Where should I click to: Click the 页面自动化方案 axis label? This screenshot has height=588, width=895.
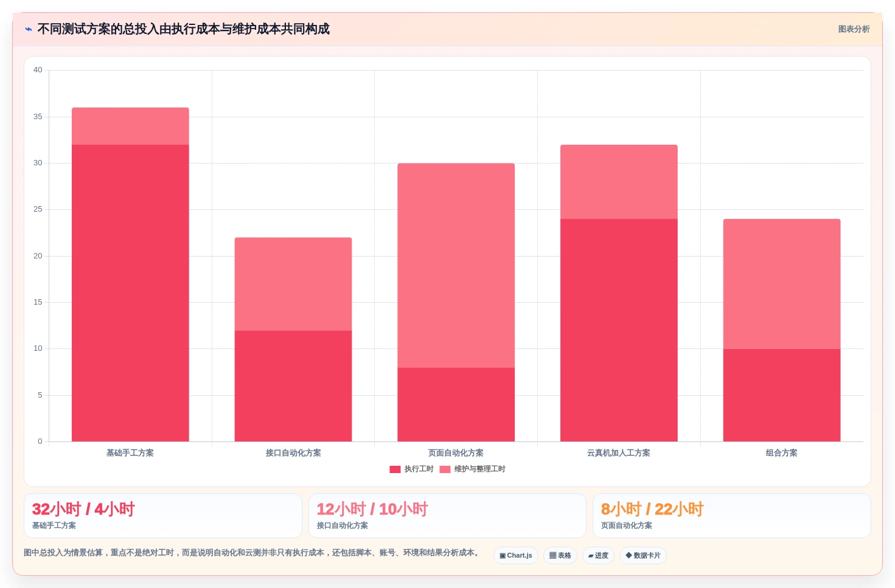[x=456, y=453]
